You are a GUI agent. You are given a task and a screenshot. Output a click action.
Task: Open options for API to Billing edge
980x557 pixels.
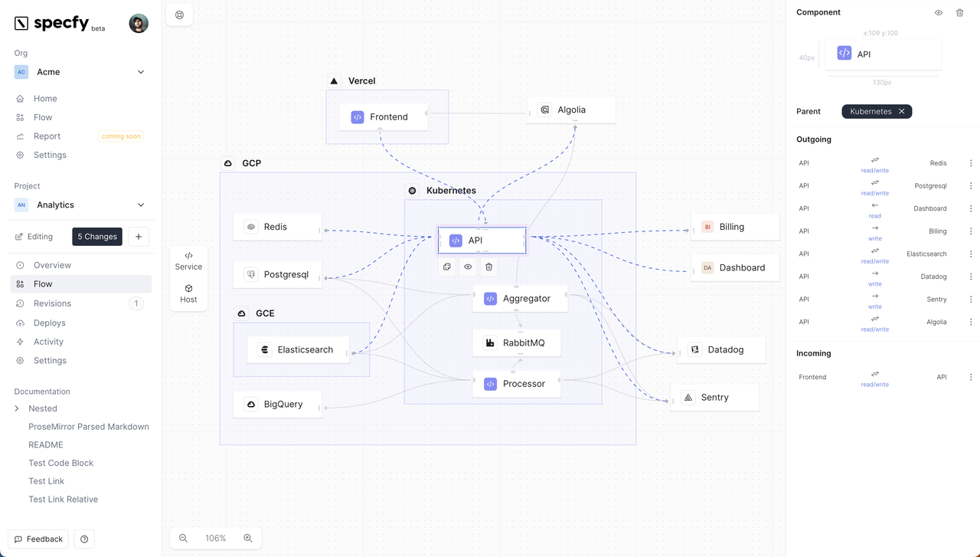pyautogui.click(x=971, y=231)
